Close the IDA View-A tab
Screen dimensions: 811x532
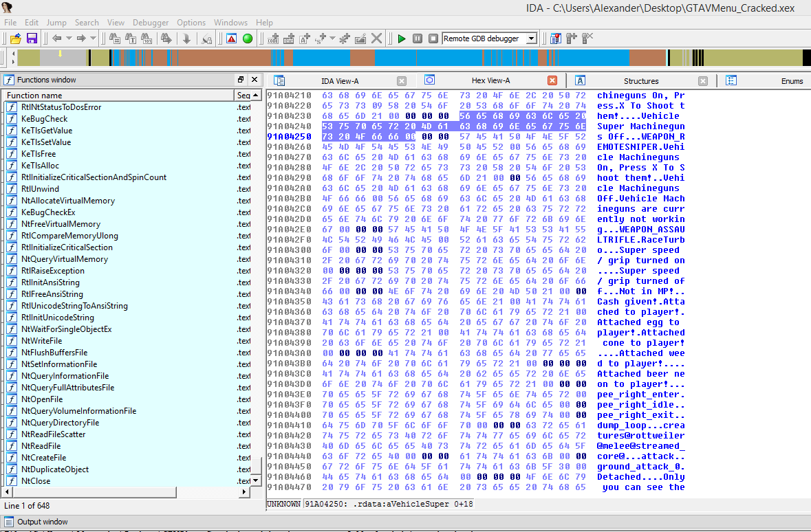(402, 81)
